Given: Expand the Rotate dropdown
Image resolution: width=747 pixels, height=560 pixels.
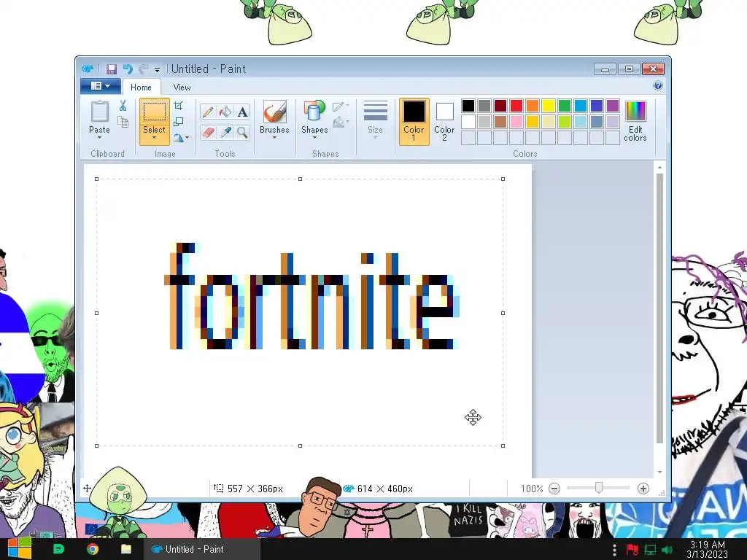Looking at the screenshot, I should click(x=181, y=138).
